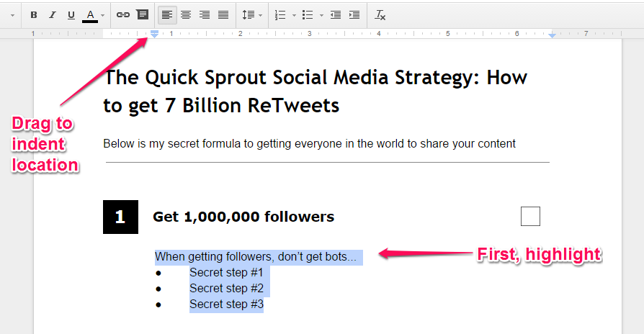Decrease the indent
This screenshot has width=644, height=334.
pyautogui.click(x=336, y=15)
